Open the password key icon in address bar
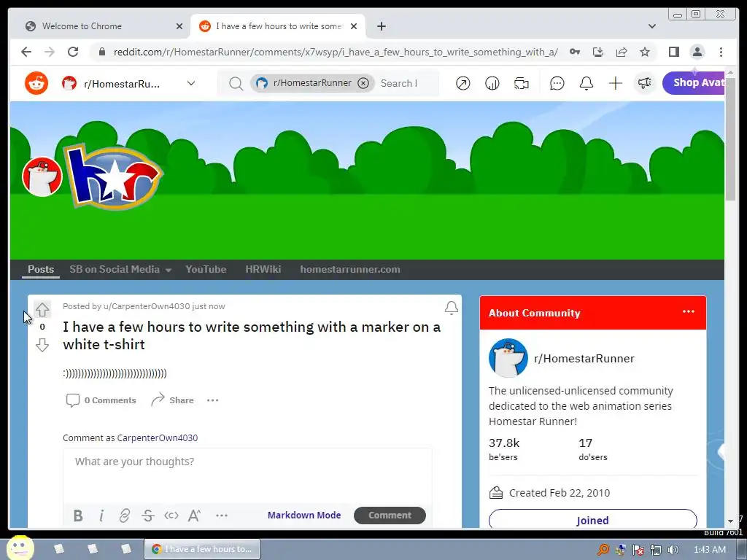This screenshot has width=747, height=560. click(x=575, y=52)
